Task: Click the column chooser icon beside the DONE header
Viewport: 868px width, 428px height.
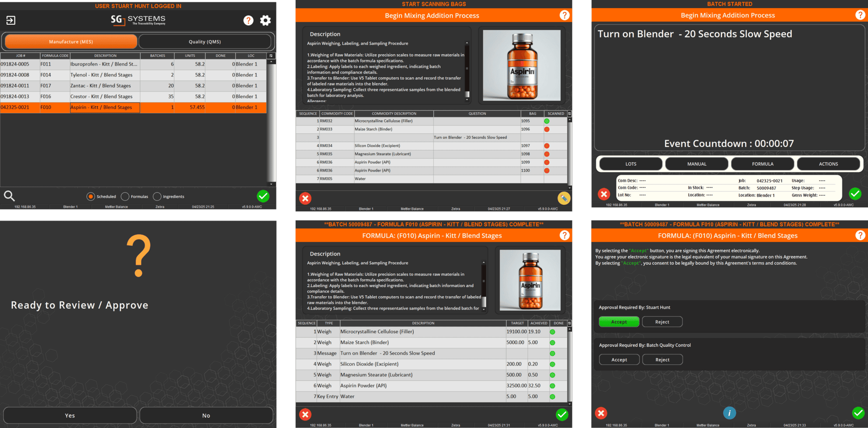Action: [x=569, y=323]
